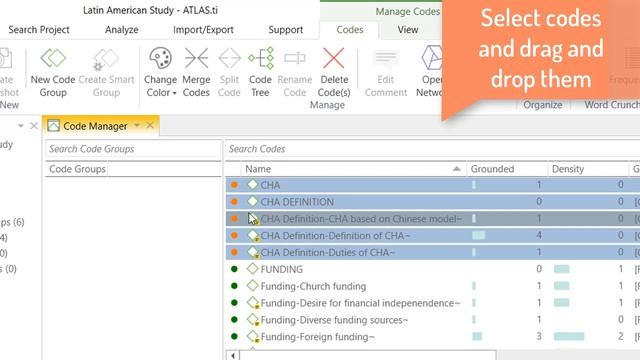Close the Code Manager tab
The width and height of the screenshot is (640, 360).
150,125
